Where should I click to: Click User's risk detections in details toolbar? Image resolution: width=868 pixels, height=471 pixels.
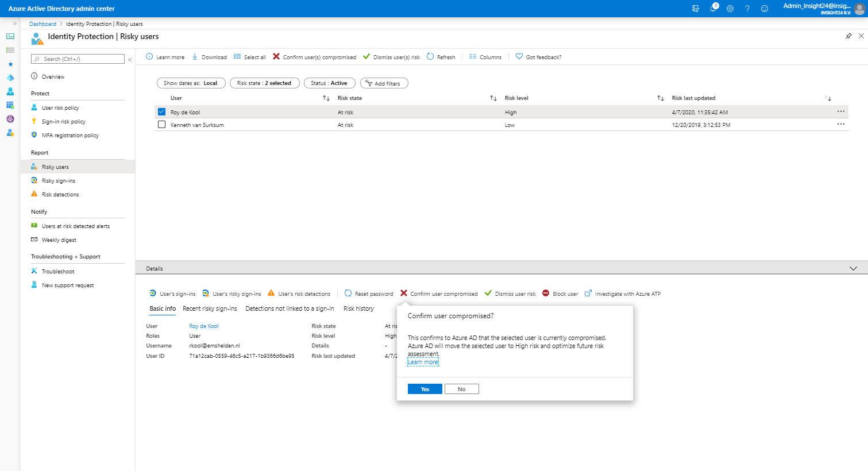pos(299,294)
